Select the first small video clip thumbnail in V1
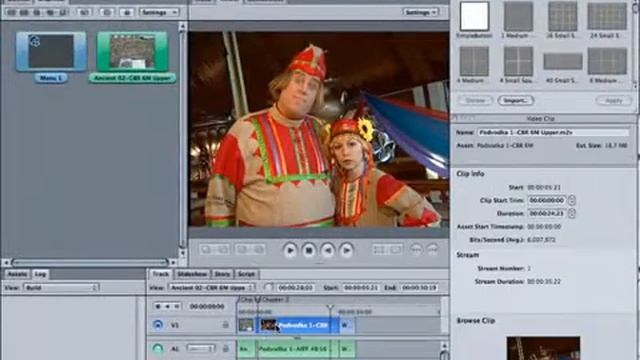This screenshot has width=640, height=360. click(246, 325)
